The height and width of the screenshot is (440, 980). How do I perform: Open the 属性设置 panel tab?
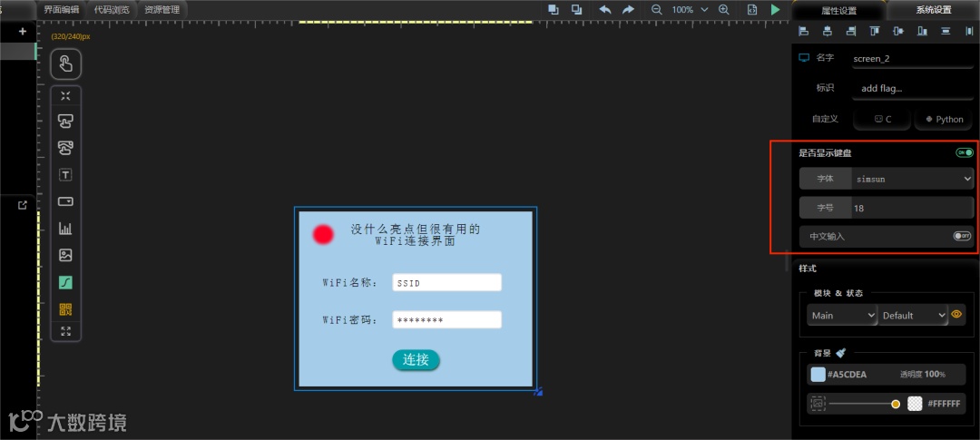point(838,11)
